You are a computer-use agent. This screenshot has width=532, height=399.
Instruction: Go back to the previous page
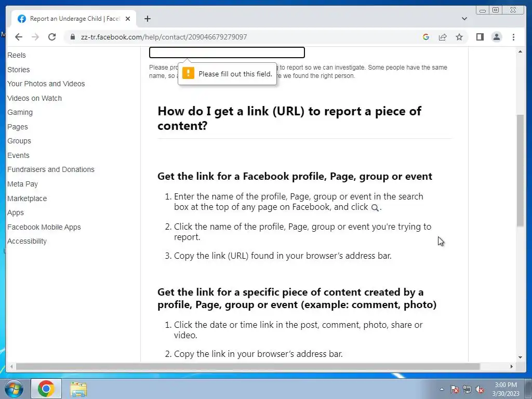19,37
